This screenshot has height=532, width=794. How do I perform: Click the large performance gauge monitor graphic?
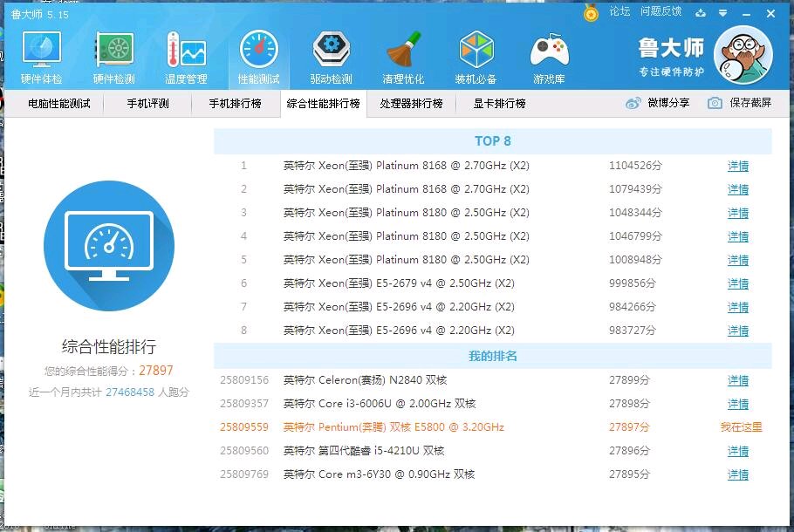tap(109, 246)
